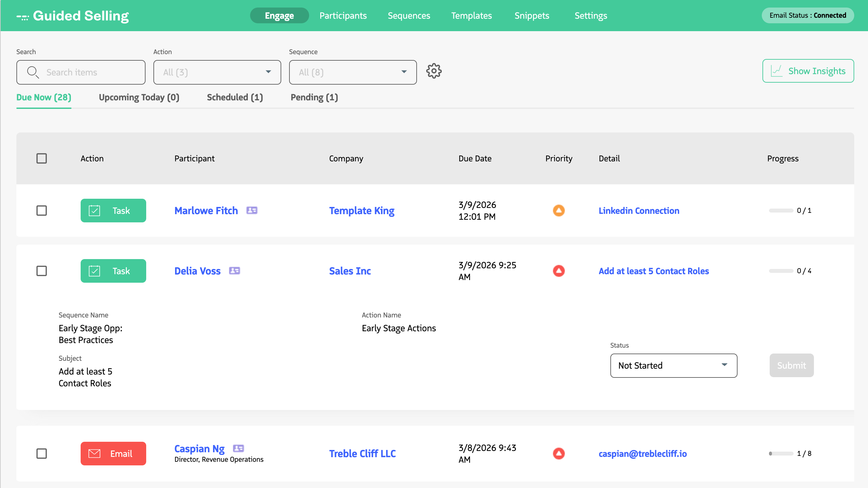Open Delia Voss's contact card icon
Image resolution: width=868 pixels, height=488 pixels.
click(x=235, y=271)
